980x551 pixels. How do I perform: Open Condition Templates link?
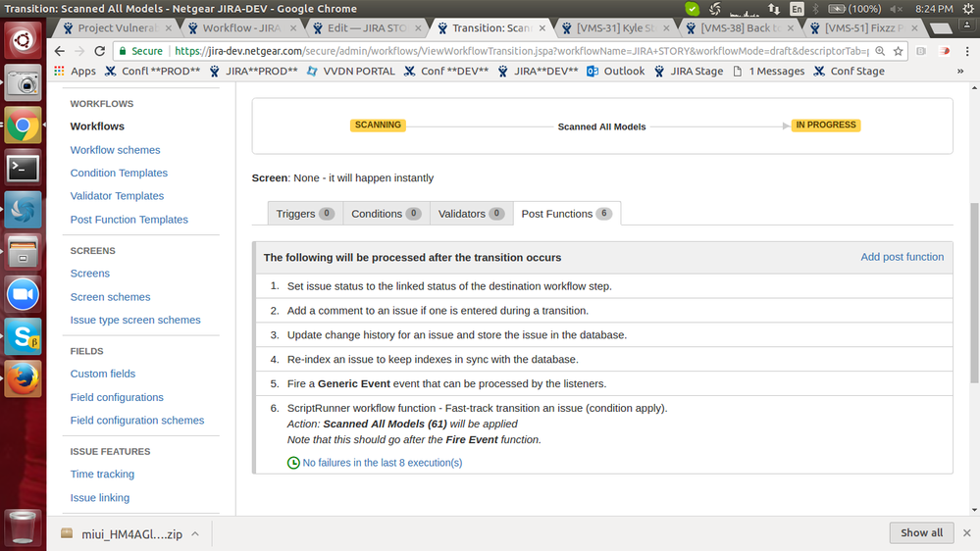point(119,173)
